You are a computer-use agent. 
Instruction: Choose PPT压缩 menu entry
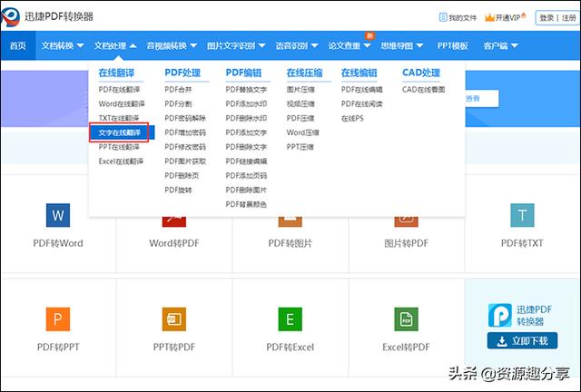[x=300, y=147]
